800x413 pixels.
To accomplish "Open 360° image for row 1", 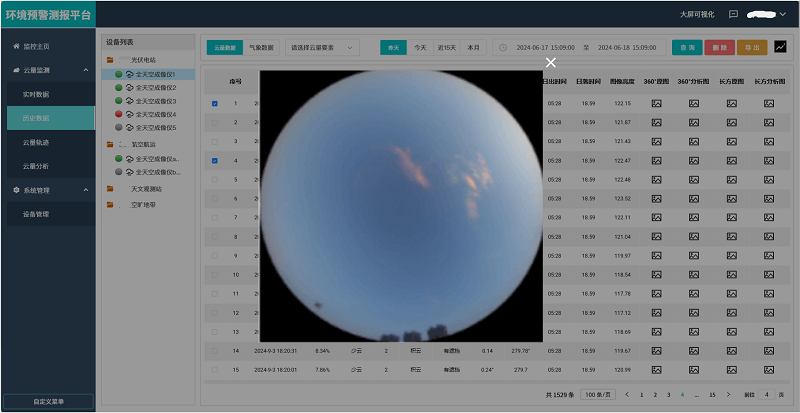I will (657, 103).
